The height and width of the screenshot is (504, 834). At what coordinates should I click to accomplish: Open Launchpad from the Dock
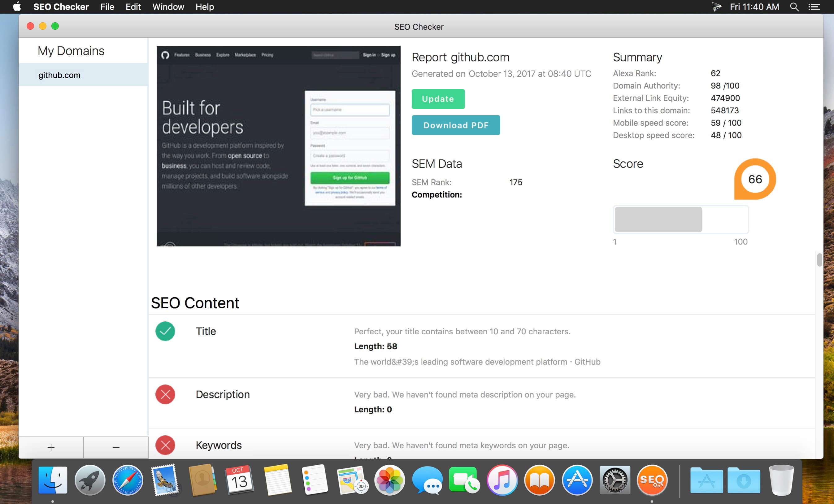coord(90,480)
